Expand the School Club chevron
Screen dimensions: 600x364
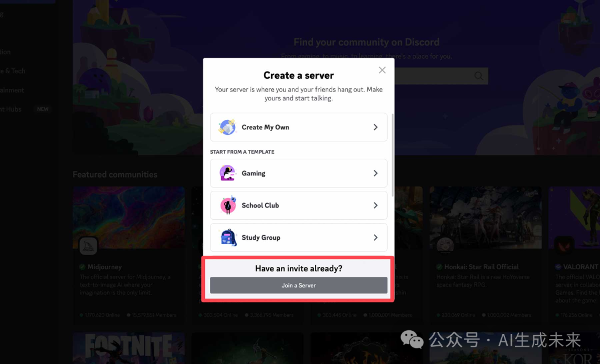[376, 205]
